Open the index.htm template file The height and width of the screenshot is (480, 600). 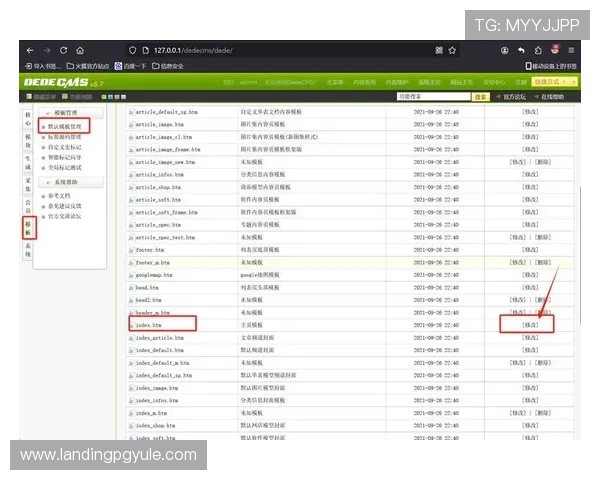(148, 325)
